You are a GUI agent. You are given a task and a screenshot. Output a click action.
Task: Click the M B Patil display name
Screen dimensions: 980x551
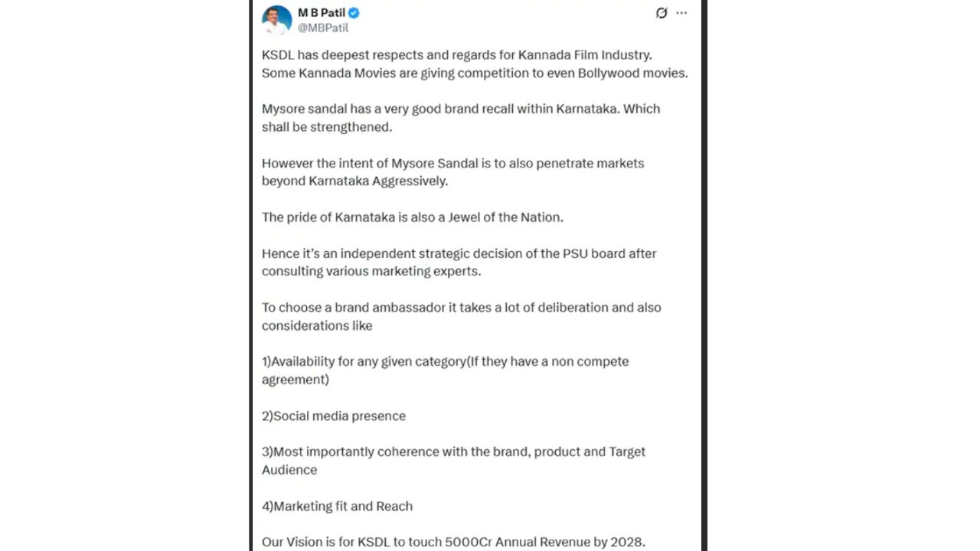pyautogui.click(x=322, y=13)
